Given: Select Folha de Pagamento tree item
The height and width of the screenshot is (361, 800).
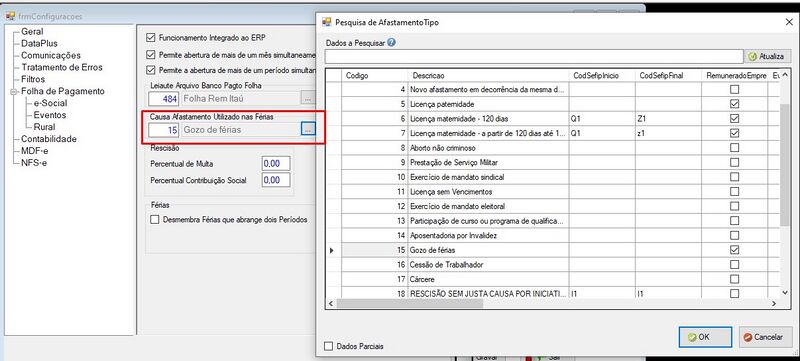Looking at the screenshot, I should [x=63, y=91].
